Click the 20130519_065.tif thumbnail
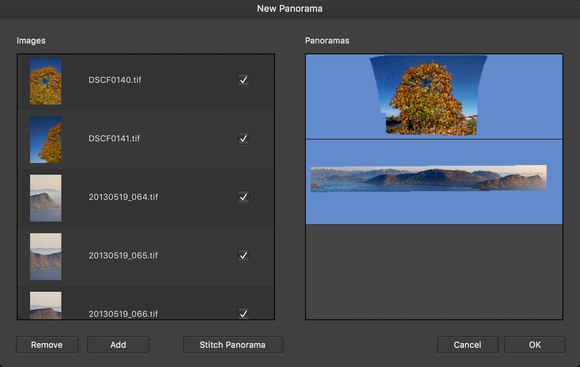 pos(45,256)
